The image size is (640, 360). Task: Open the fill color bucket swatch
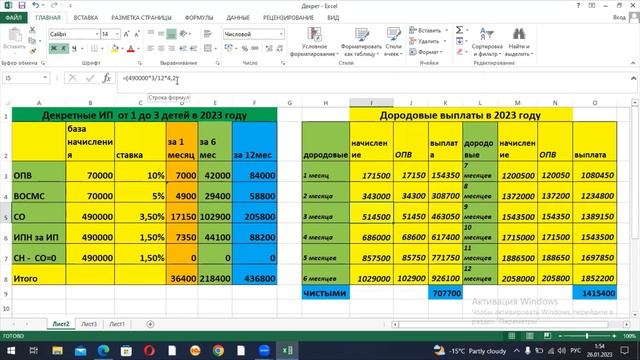[x=115, y=49]
